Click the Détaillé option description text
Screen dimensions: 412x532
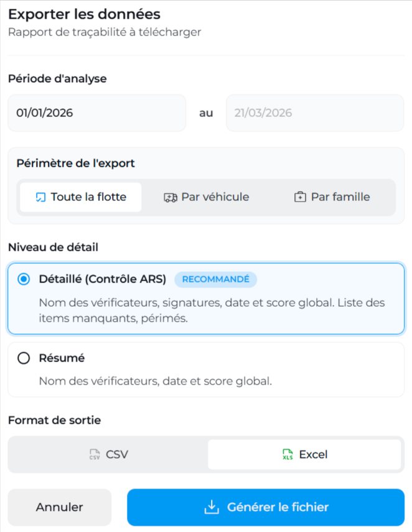(212, 310)
